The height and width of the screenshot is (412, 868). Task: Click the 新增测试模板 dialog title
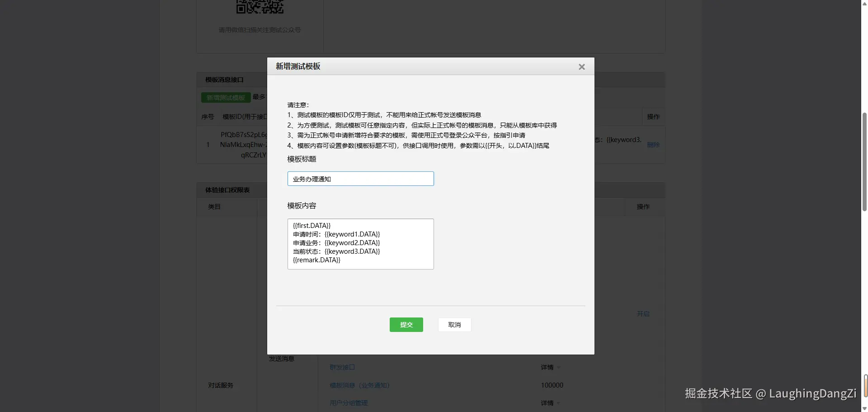[x=298, y=66]
